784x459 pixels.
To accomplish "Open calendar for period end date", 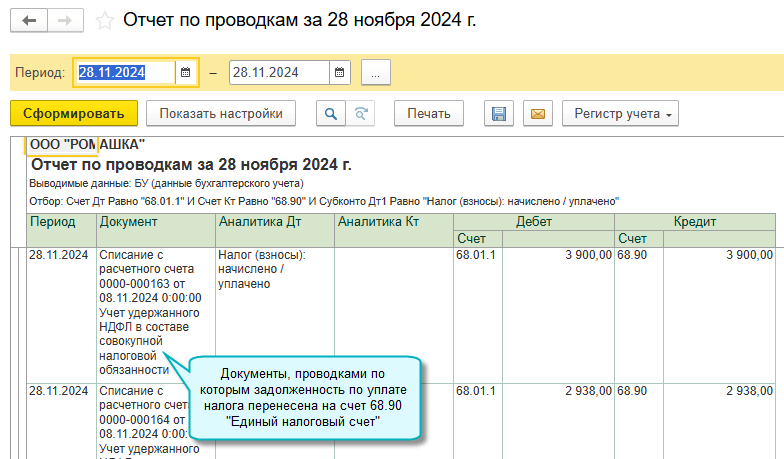I will (x=340, y=72).
